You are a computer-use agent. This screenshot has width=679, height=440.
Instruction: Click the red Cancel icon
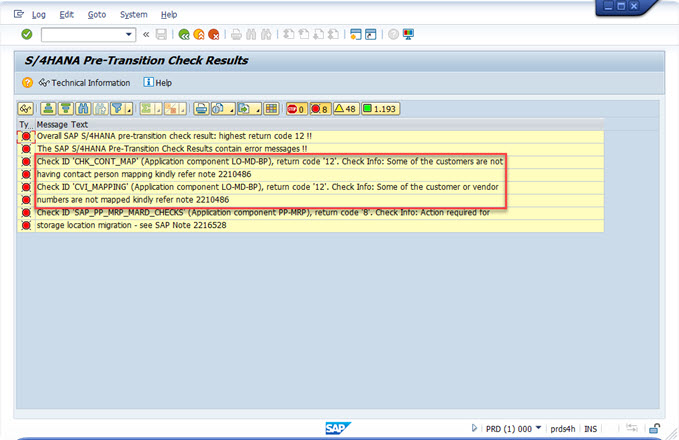click(x=213, y=34)
